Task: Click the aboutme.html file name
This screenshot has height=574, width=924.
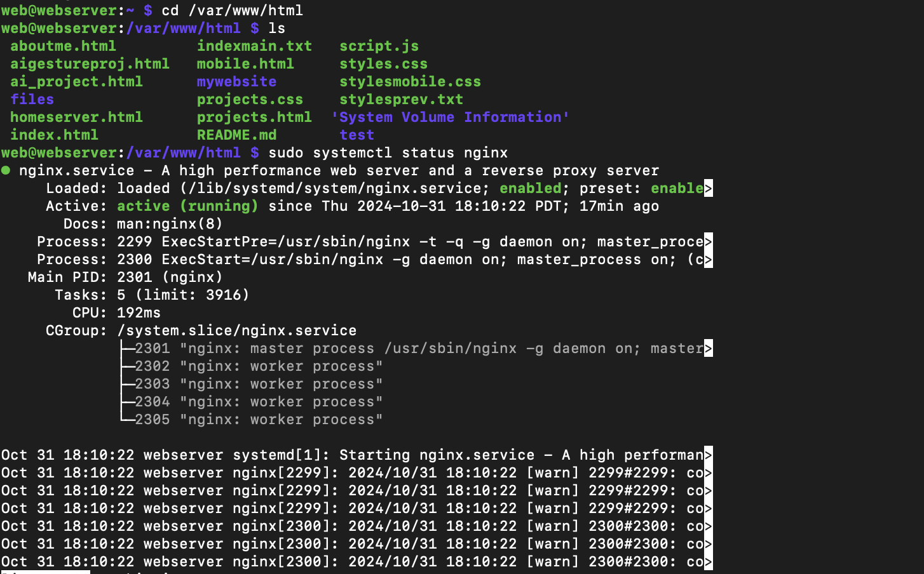Action: tap(63, 46)
